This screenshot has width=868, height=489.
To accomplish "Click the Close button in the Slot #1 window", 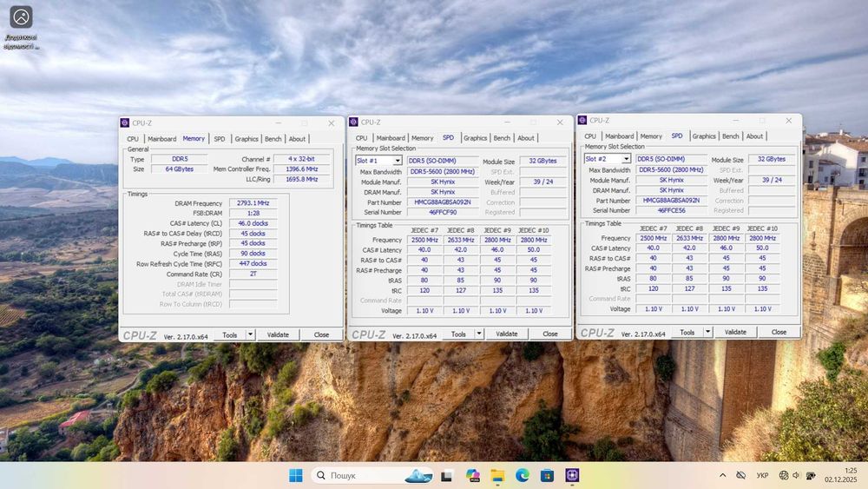I will (550, 334).
